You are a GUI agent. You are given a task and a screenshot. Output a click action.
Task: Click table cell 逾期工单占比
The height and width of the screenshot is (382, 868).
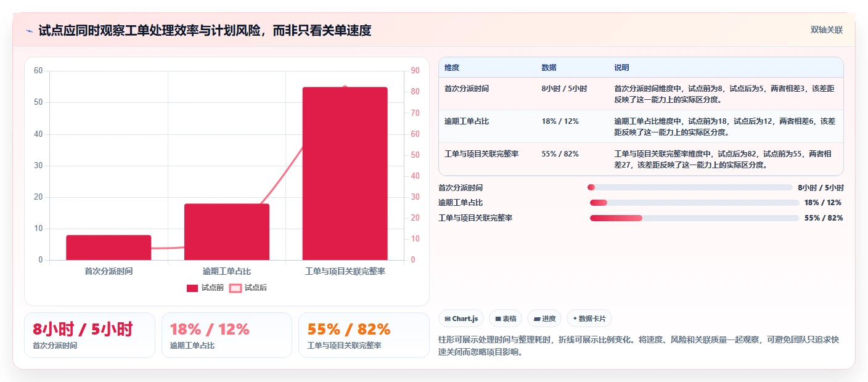tap(467, 121)
